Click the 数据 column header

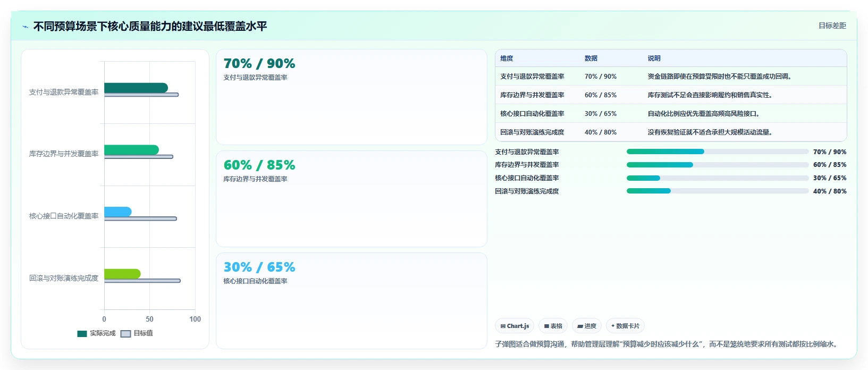(x=591, y=58)
